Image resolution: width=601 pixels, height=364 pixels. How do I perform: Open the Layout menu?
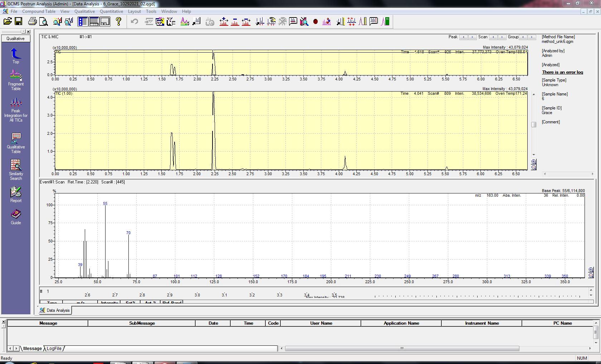click(x=135, y=11)
